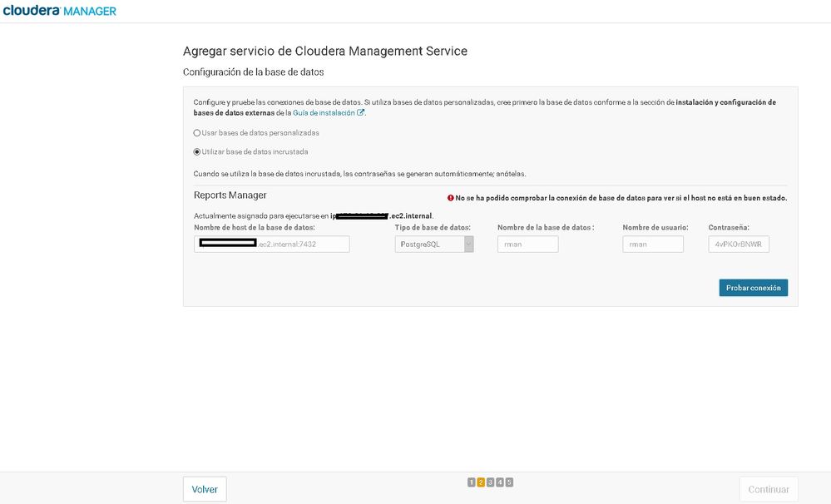831x504 pixels.
Task: Go to wizard step 1
Action: point(471,482)
